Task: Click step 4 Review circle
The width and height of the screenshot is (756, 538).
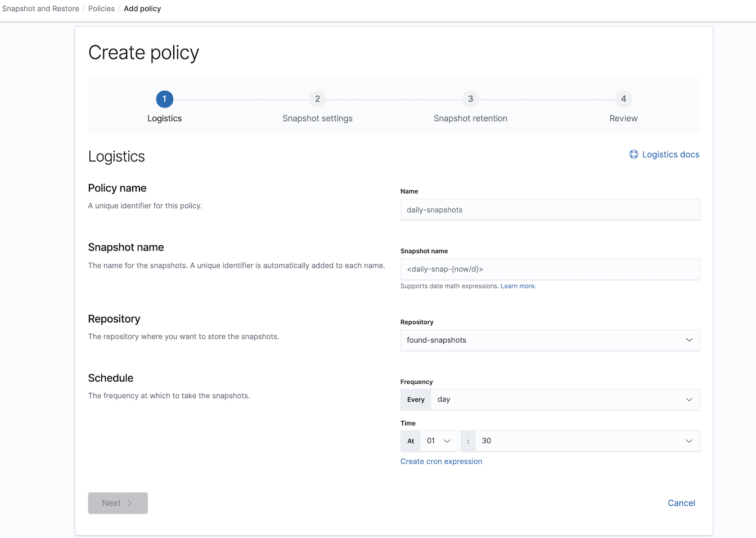Action: click(x=623, y=99)
